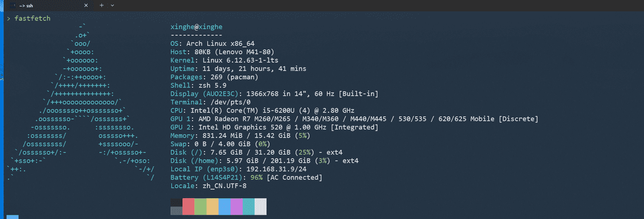
Task: Close the ssh tab with the X
Action: pyautogui.click(x=86, y=5)
